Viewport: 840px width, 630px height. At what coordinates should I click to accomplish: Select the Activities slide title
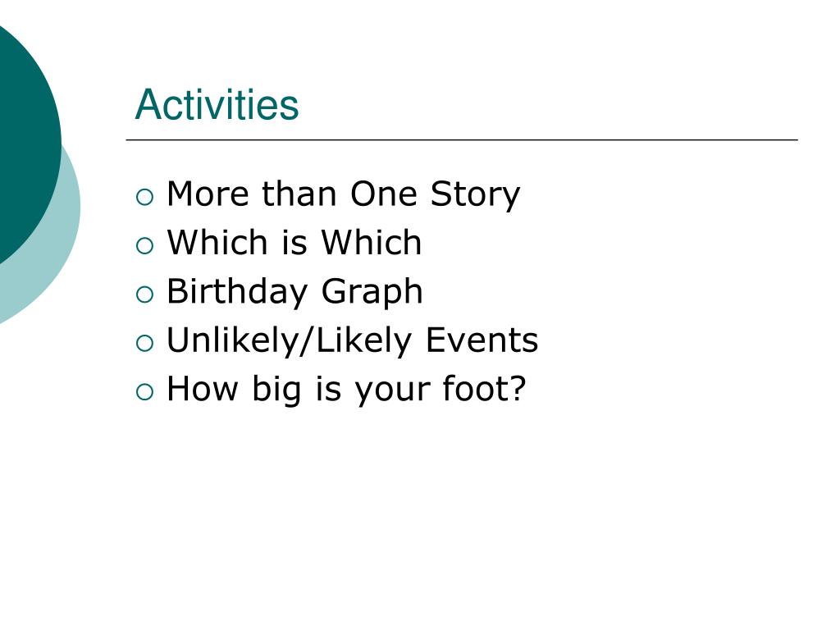tap(217, 104)
